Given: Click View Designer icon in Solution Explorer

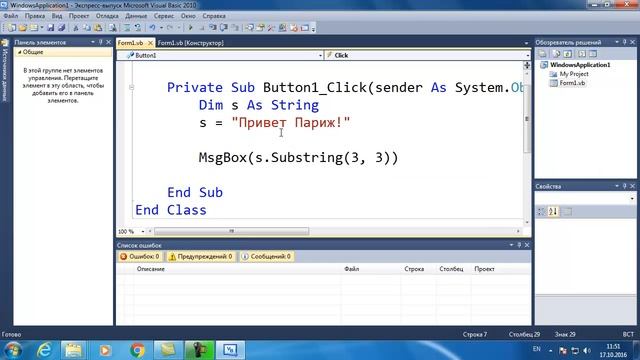Looking at the screenshot, I should pyautogui.click(x=593, y=53).
